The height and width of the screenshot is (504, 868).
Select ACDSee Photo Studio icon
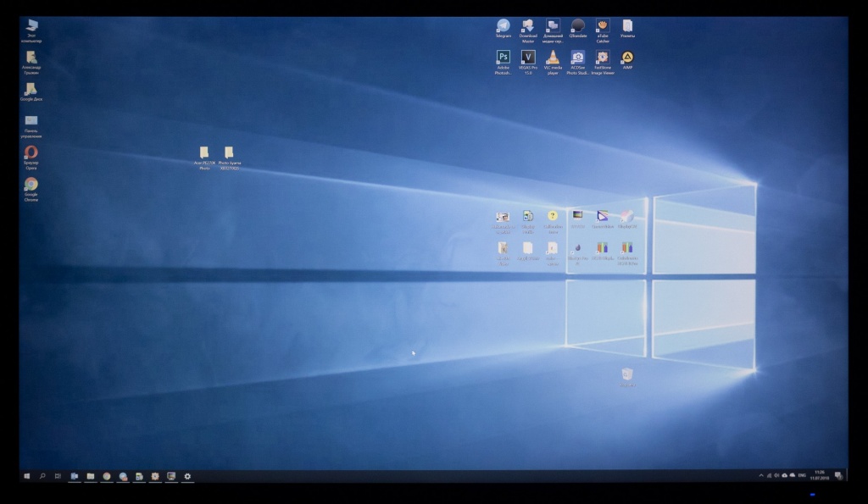(x=578, y=58)
